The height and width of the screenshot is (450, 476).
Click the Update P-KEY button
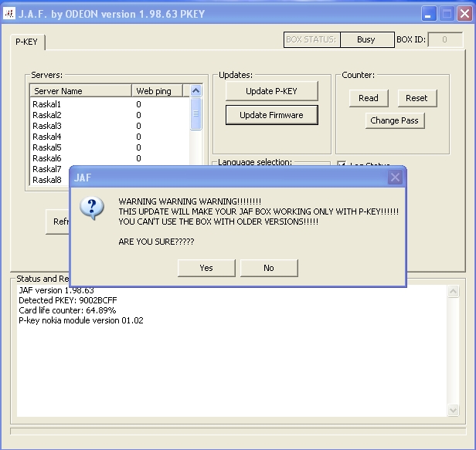[272, 91]
